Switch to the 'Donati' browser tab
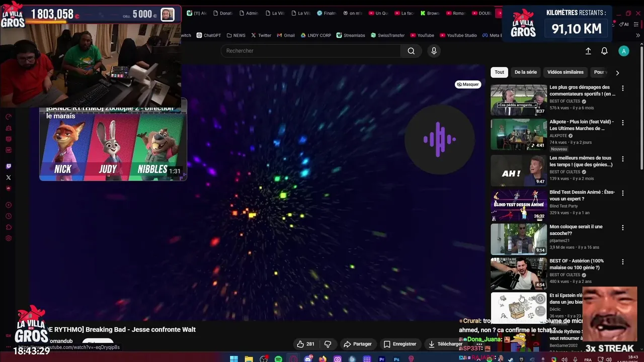 point(223,13)
